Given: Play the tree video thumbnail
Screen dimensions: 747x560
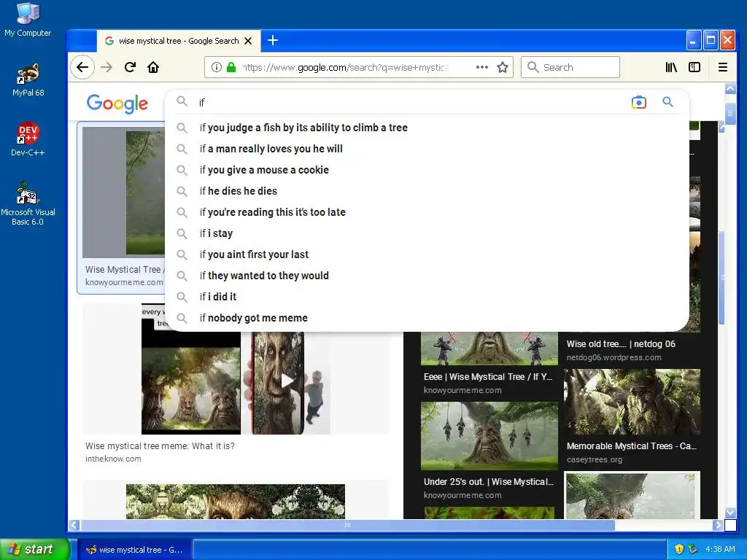Looking at the screenshot, I should (x=287, y=381).
